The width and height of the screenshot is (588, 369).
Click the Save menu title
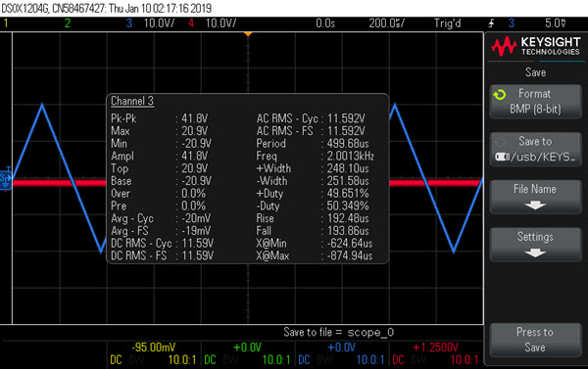[x=535, y=72]
